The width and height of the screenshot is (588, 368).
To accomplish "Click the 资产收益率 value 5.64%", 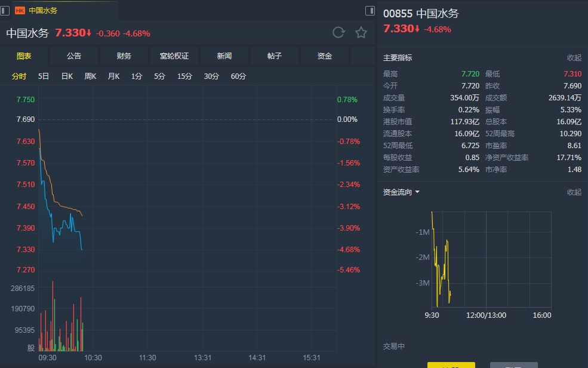I will point(469,170).
